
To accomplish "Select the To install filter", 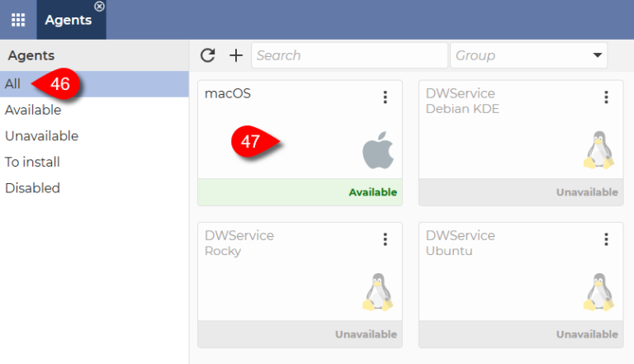I will point(32,162).
